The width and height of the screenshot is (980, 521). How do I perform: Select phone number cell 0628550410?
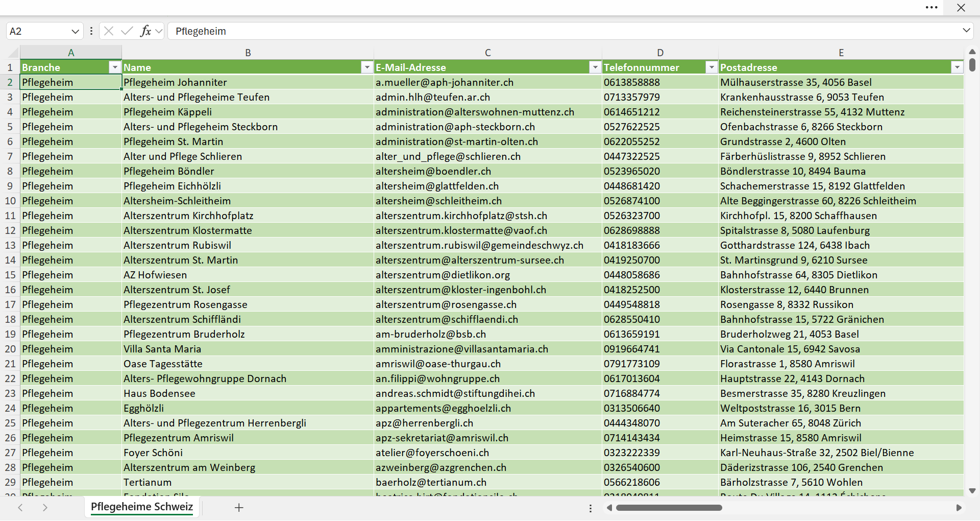660,319
